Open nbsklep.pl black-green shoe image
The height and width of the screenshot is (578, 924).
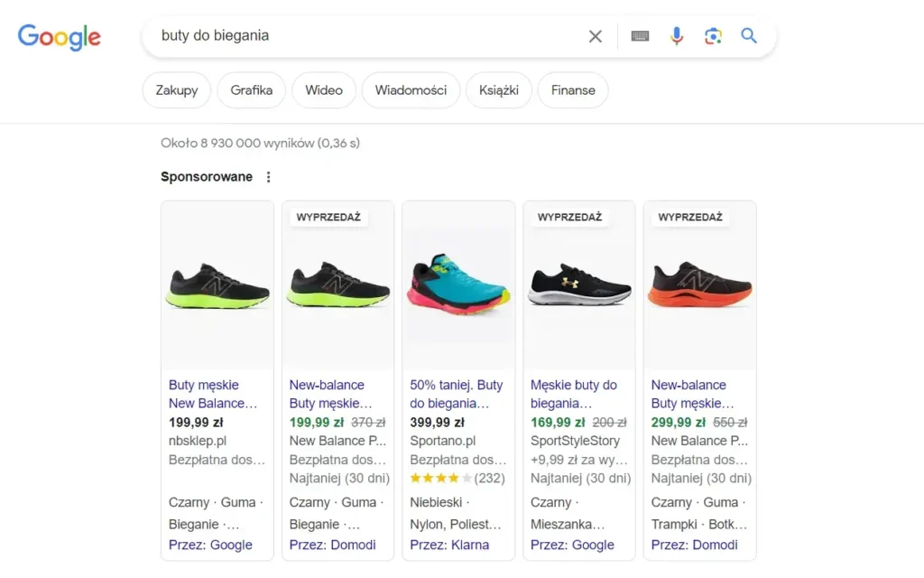click(217, 285)
